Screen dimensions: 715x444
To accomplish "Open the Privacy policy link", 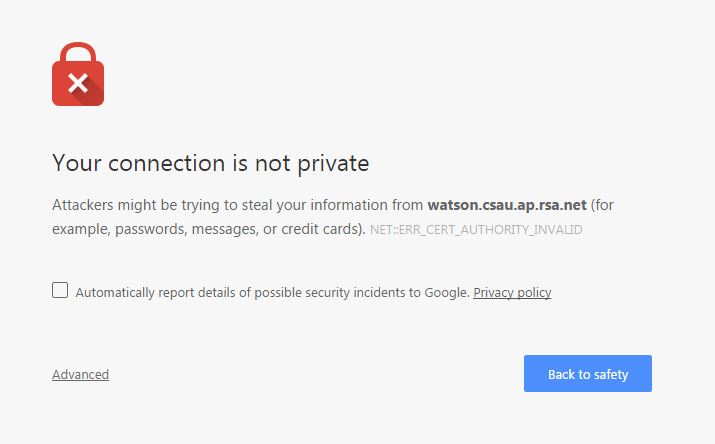I will pos(512,293).
